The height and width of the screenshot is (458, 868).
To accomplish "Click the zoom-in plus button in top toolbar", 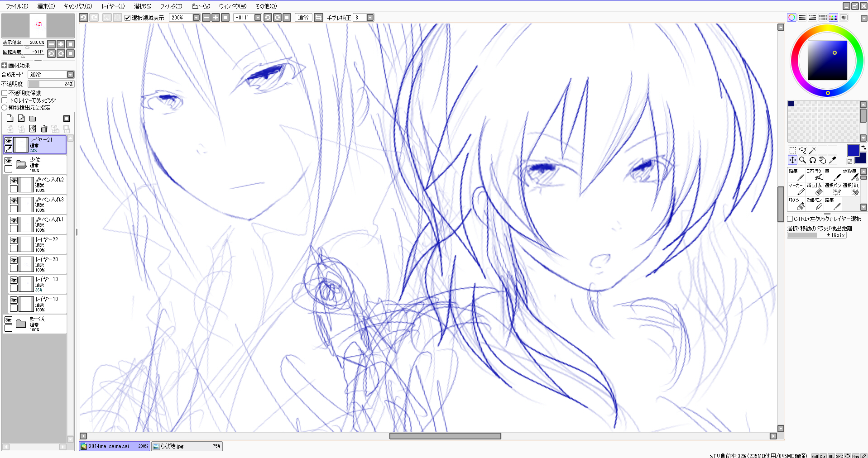I will 216,18.
